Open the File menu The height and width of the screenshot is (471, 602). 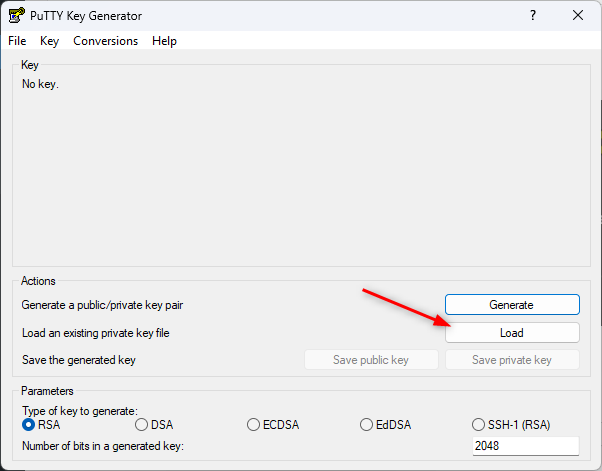click(17, 41)
